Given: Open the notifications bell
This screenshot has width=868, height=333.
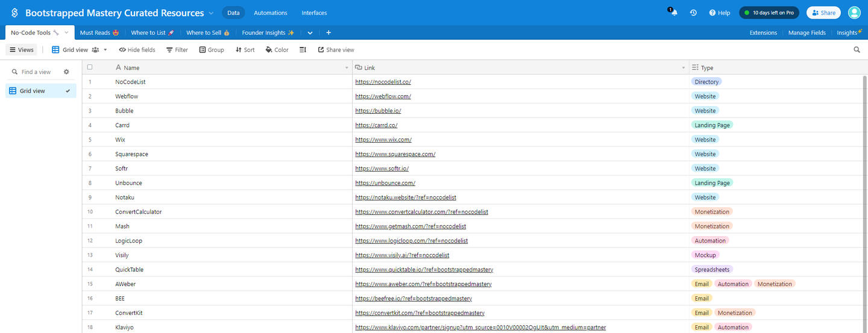Looking at the screenshot, I should tap(674, 13).
